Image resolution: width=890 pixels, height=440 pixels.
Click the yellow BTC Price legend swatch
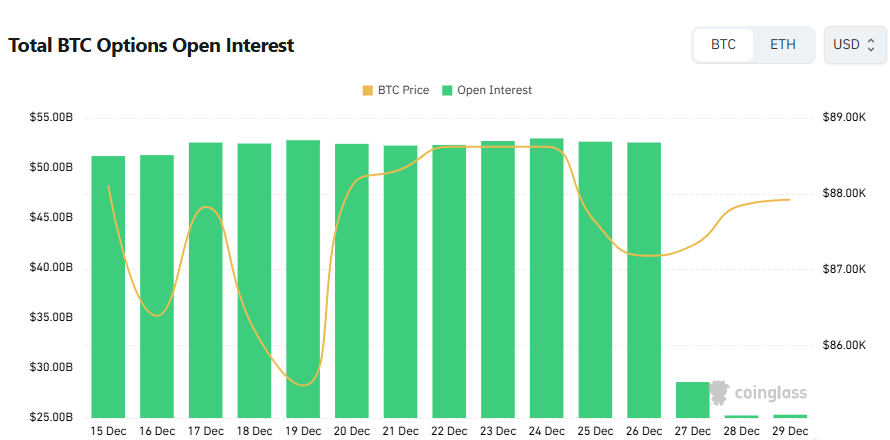click(x=367, y=90)
